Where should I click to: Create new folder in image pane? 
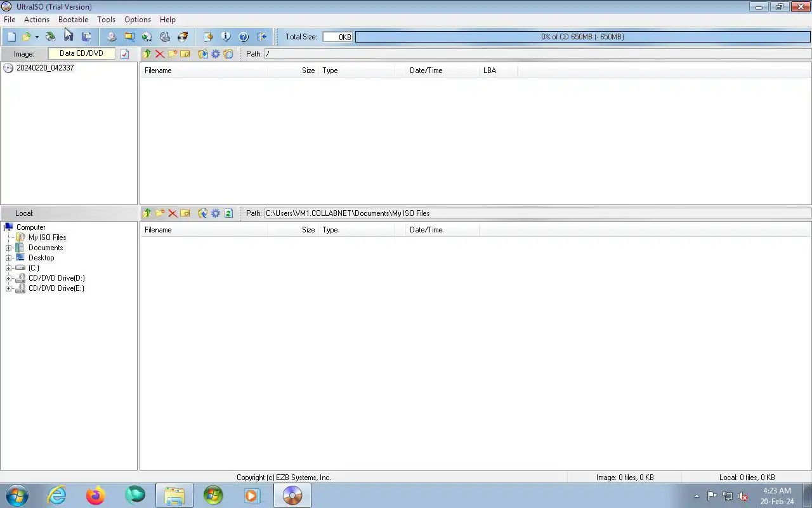(173, 54)
